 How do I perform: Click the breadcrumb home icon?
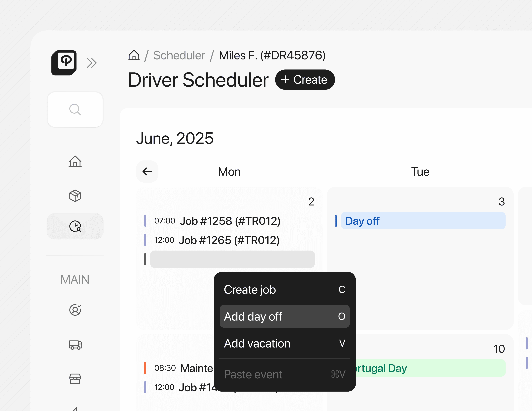pyautogui.click(x=134, y=55)
